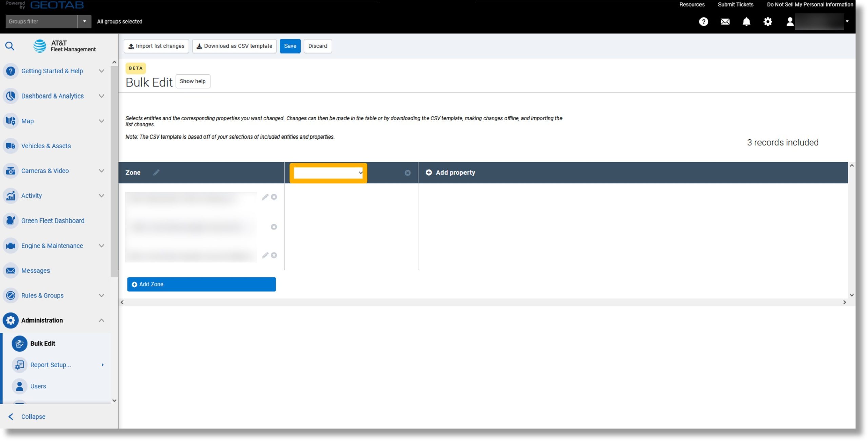Expand the Engine & Maintenance chevron
This screenshot has width=868, height=441.
click(x=101, y=246)
